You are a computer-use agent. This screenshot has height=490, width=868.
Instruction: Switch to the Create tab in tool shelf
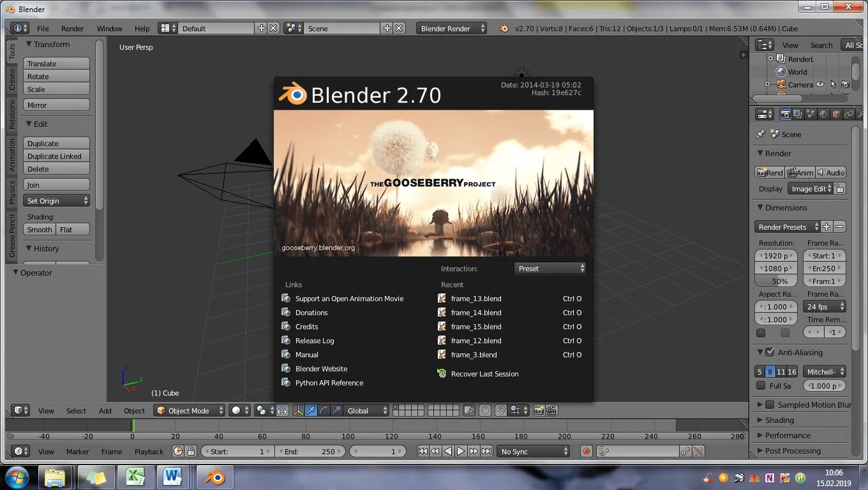tap(12, 80)
